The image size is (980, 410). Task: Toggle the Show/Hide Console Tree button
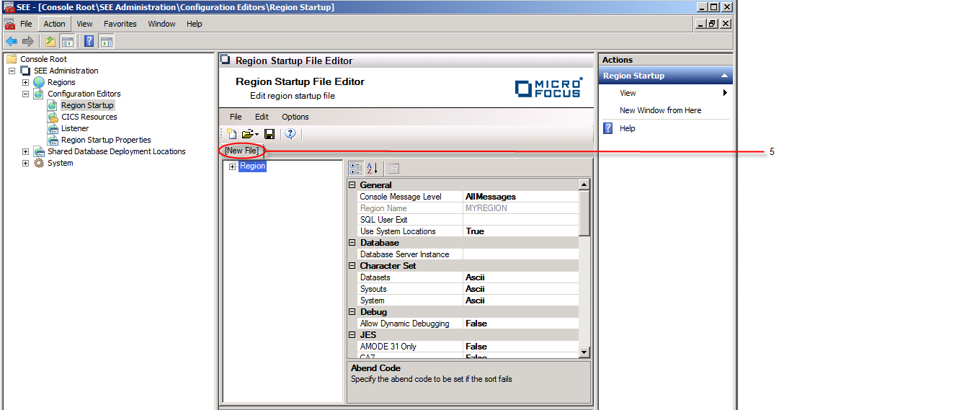[x=67, y=41]
